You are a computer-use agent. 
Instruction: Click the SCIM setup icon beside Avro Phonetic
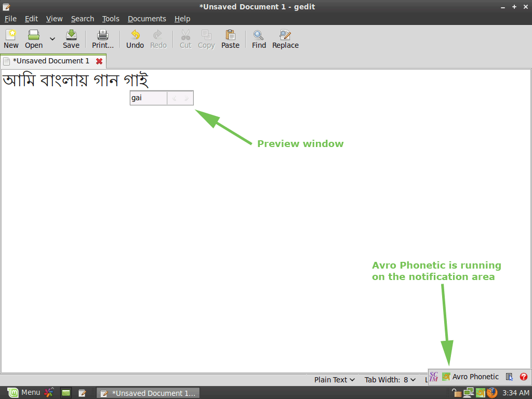coord(509,377)
